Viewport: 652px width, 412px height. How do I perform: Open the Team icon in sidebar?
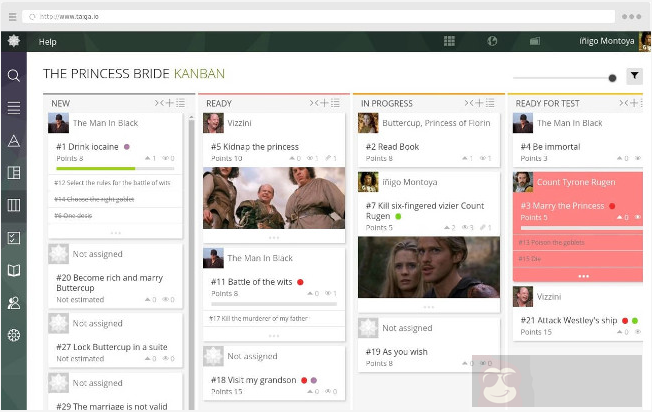pos(14,302)
